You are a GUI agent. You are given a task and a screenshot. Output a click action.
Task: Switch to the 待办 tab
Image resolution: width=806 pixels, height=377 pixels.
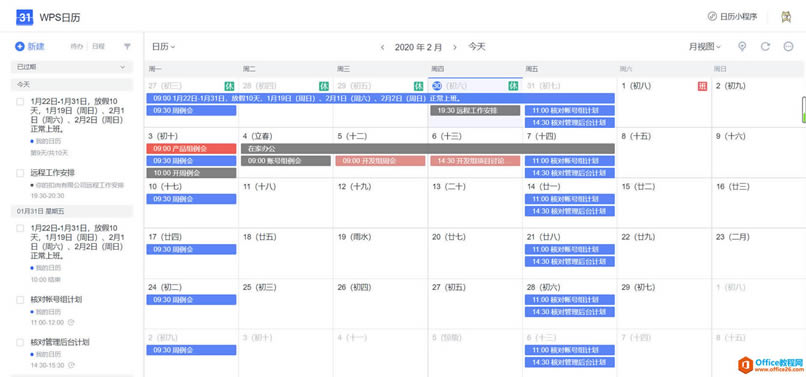pos(76,46)
